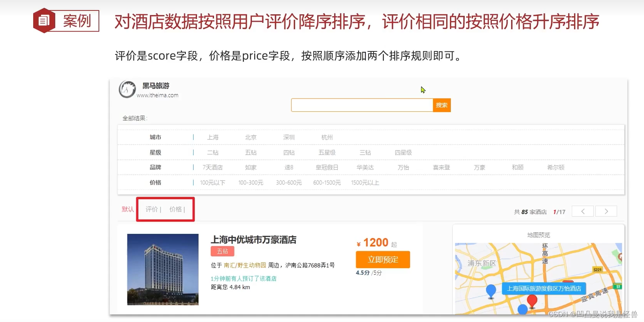Click the 共 85 家酒店 count text
Screen dimensions: 644x322
pos(530,212)
